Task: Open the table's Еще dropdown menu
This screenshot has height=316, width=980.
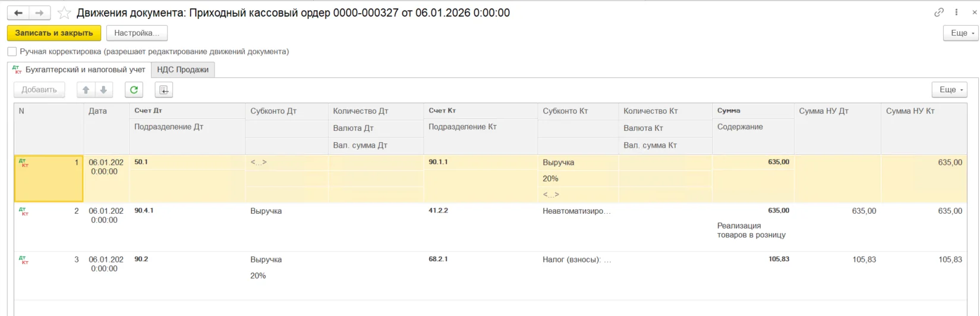Action: pos(949,90)
